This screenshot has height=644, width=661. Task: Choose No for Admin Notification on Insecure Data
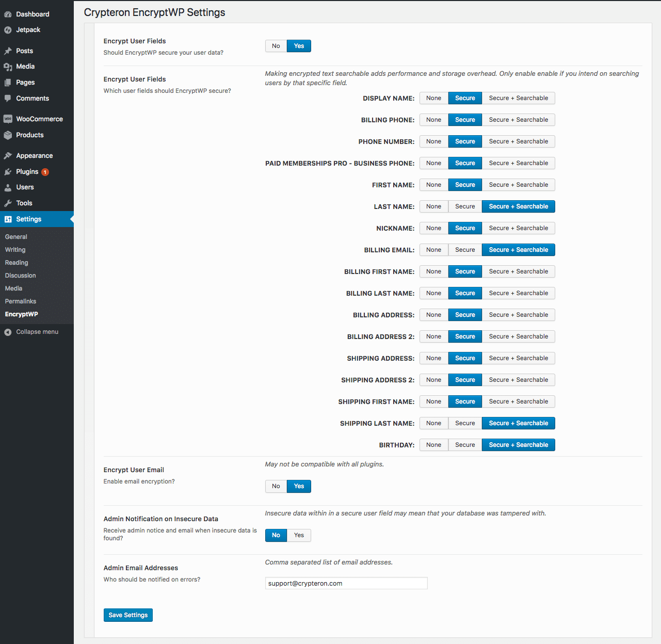click(x=276, y=535)
